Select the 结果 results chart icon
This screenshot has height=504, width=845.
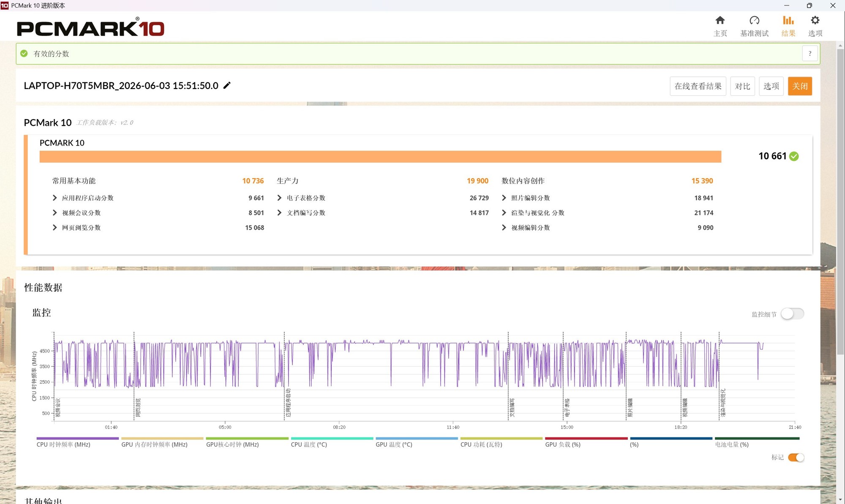point(788,20)
